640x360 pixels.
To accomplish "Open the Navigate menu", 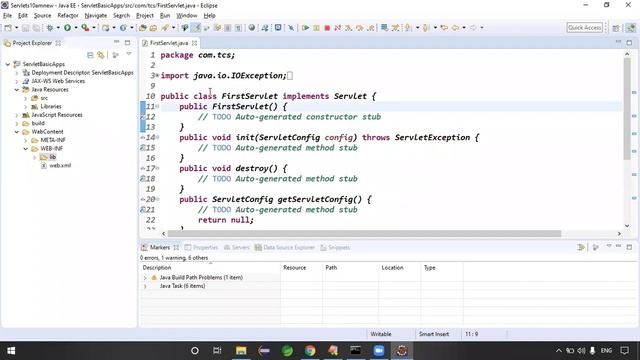I will click(96, 16).
